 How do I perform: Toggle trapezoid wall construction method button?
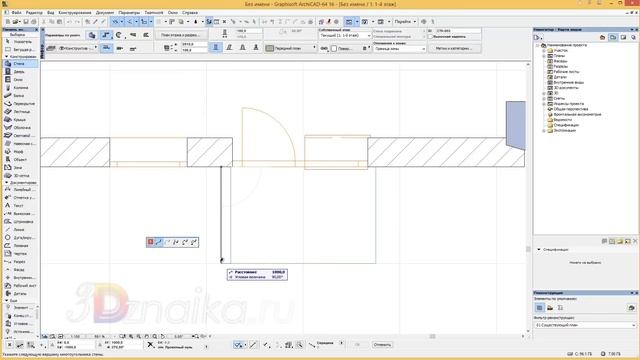242,48
